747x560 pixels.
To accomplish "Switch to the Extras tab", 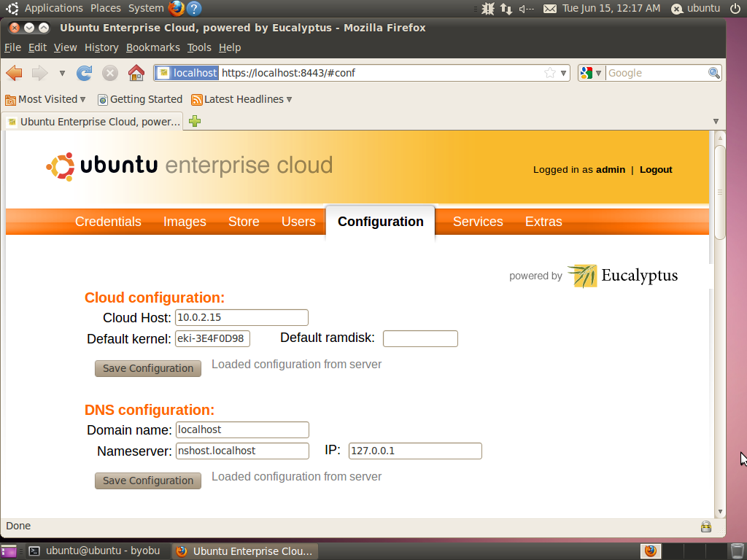I will coord(543,222).
